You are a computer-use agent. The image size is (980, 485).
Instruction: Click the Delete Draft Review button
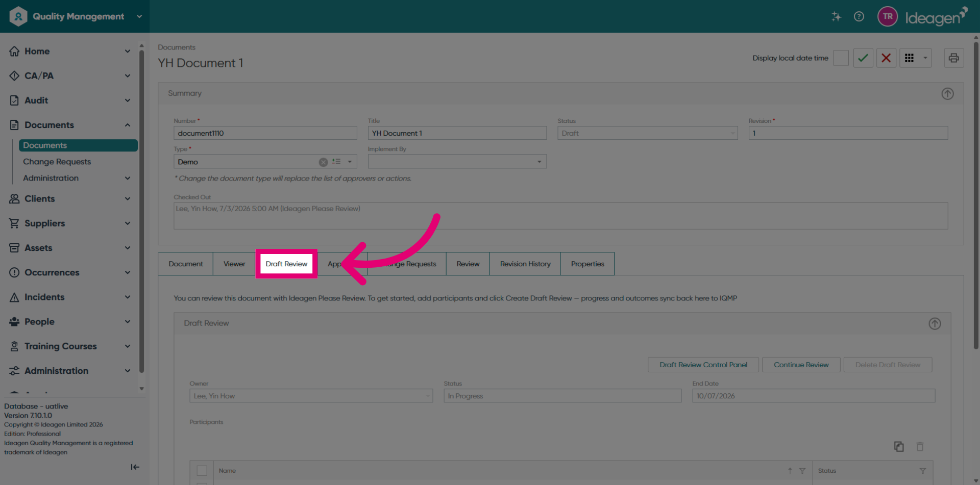888,365
